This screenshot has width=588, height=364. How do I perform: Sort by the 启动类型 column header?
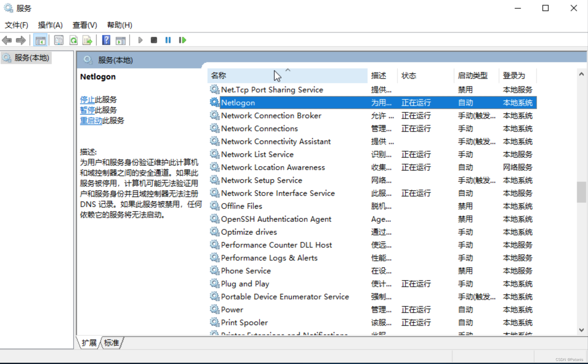477,75
